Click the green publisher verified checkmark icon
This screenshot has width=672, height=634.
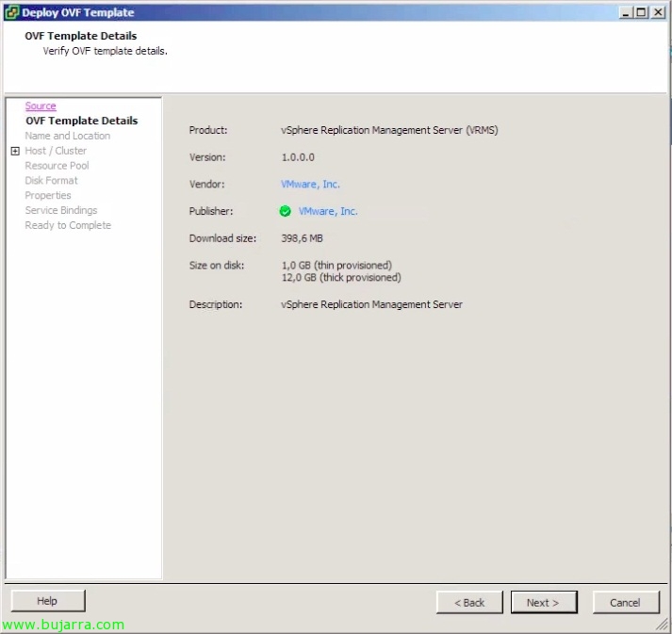[x=285, y=211]
